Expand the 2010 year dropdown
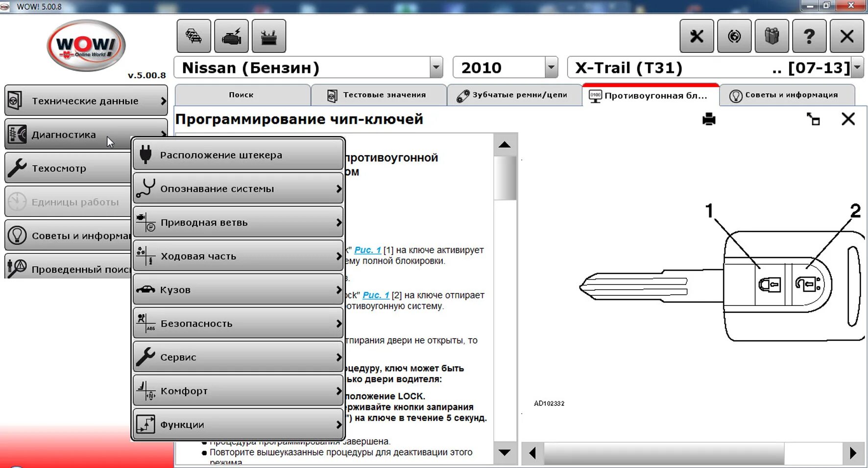Viewport: 868px width, 468px height. pyautogui.click(x=551, y=68)
